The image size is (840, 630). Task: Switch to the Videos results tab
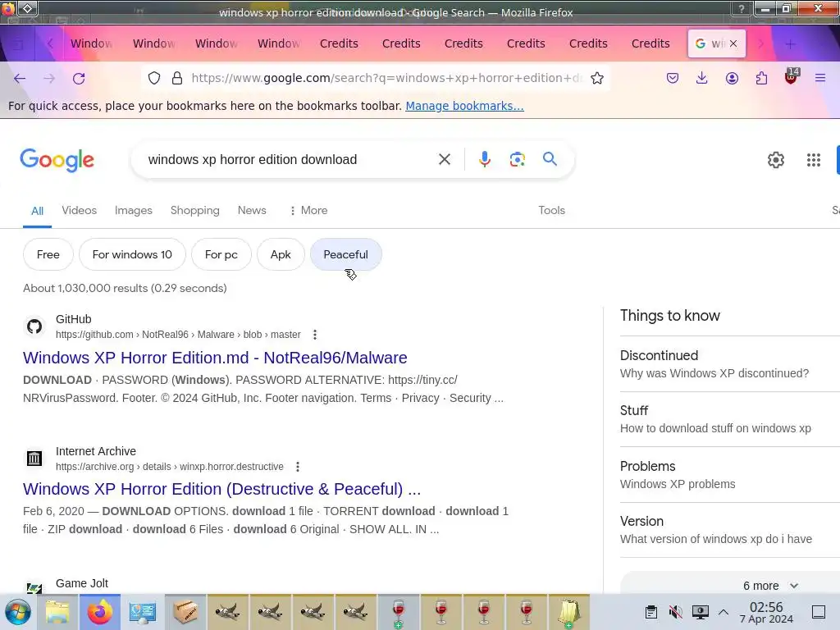click(x=80, y=210)
